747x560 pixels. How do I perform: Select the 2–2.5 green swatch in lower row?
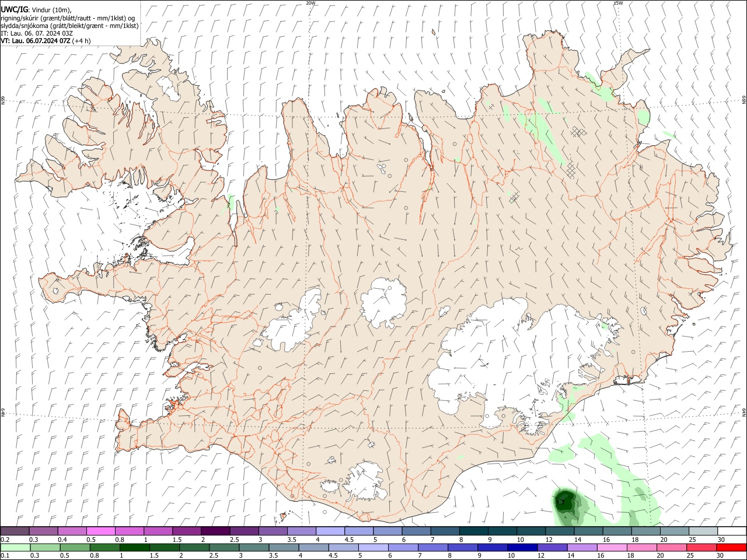point(194,547)
